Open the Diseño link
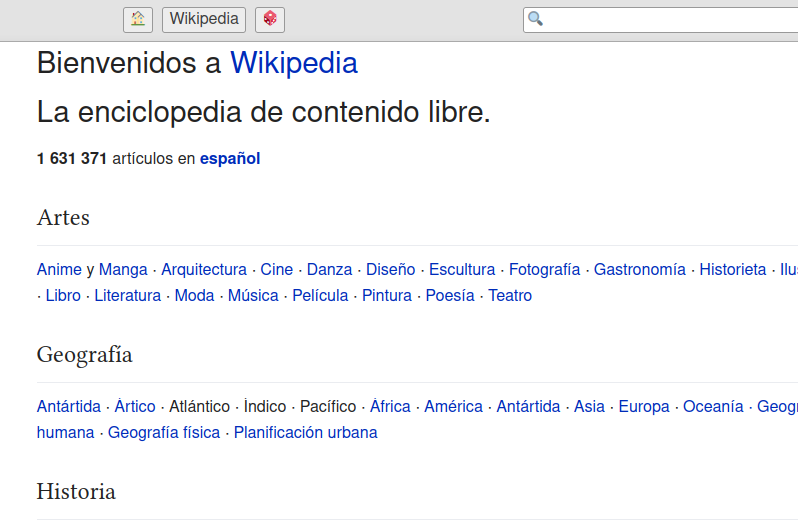The width and height of the screenshot is (798, 522). pyautogui.click(x=391, y=269)
